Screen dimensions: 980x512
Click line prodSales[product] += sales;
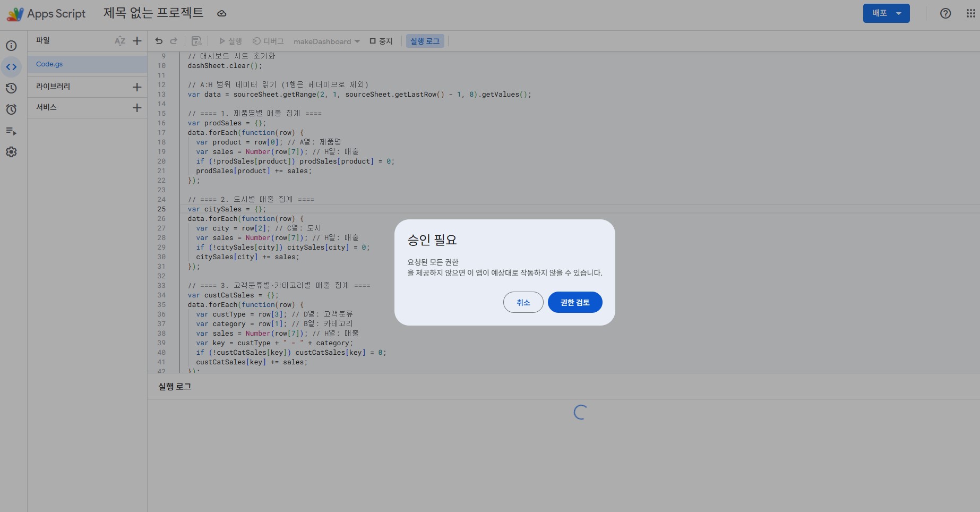point(254,171)
